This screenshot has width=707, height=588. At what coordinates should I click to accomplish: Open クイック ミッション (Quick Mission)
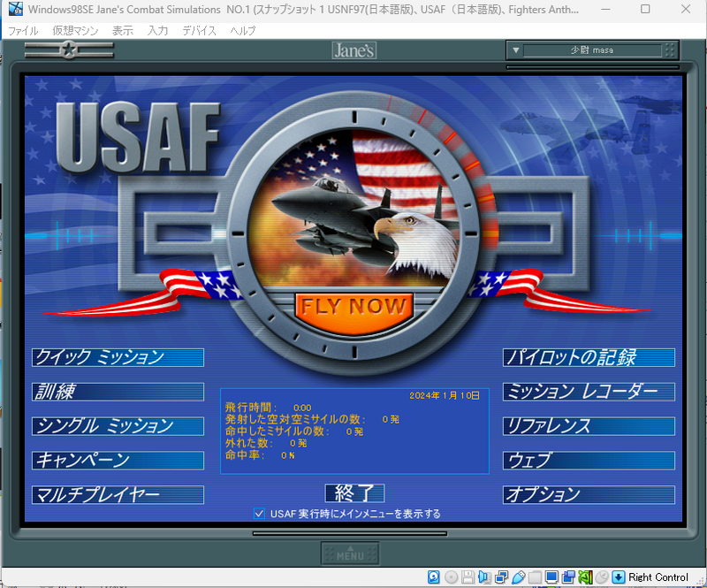point(118,357)
